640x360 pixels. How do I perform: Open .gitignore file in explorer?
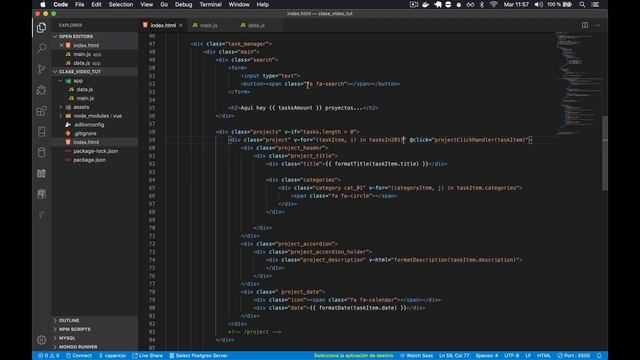[85, 133]
